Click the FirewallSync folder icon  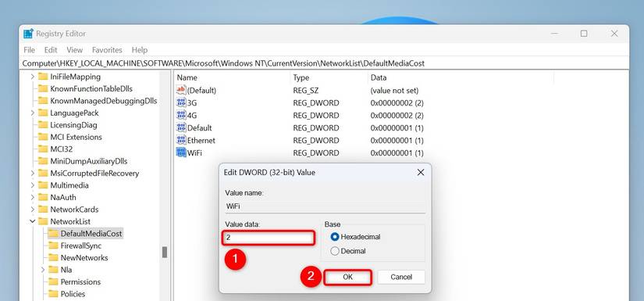click(53, 245)
